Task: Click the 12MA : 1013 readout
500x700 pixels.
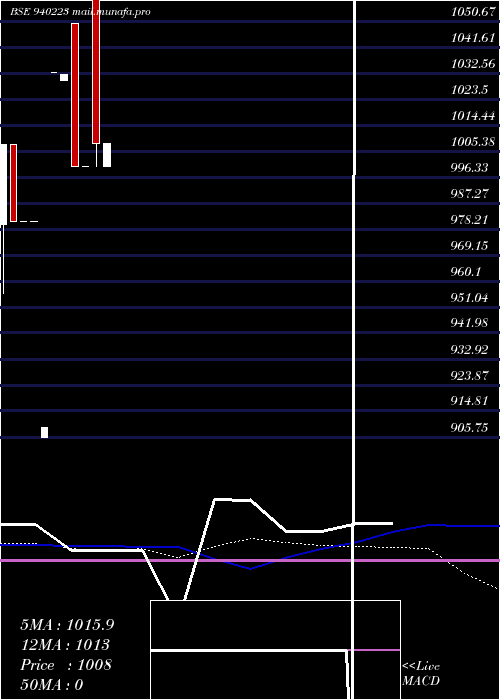Action: coord(65,645)
